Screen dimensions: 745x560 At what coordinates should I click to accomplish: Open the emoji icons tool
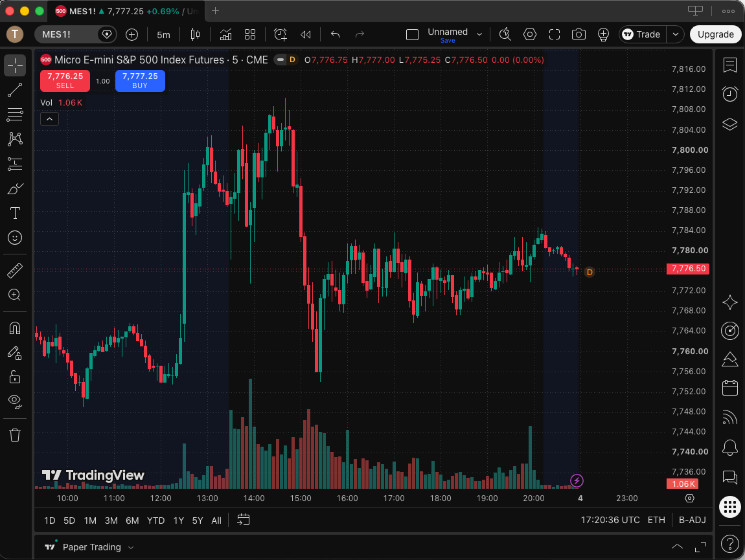tap(15, 238)
